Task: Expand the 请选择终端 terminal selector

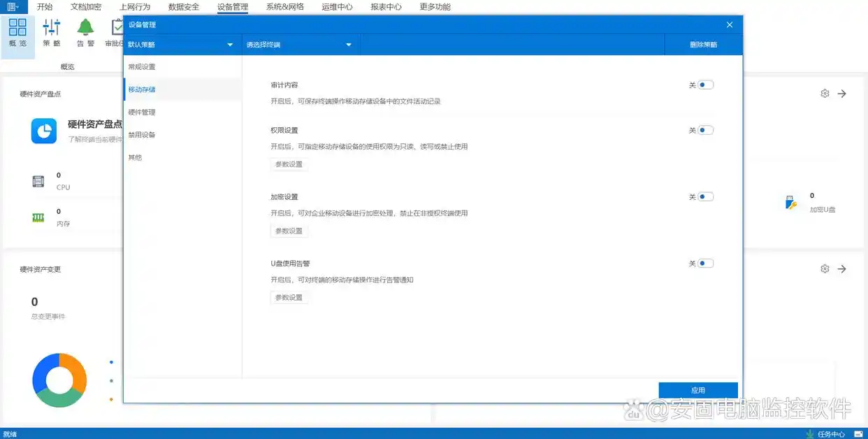Action: (301, 43)
